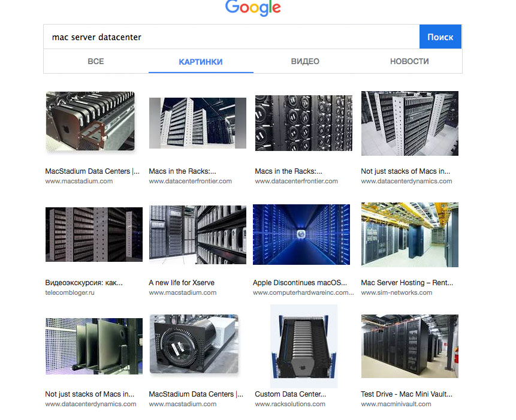Viewport: 516px width, 420px height.
Task: Focus the search field containing 'mac server datacenter'
Action: coord(231,37)
